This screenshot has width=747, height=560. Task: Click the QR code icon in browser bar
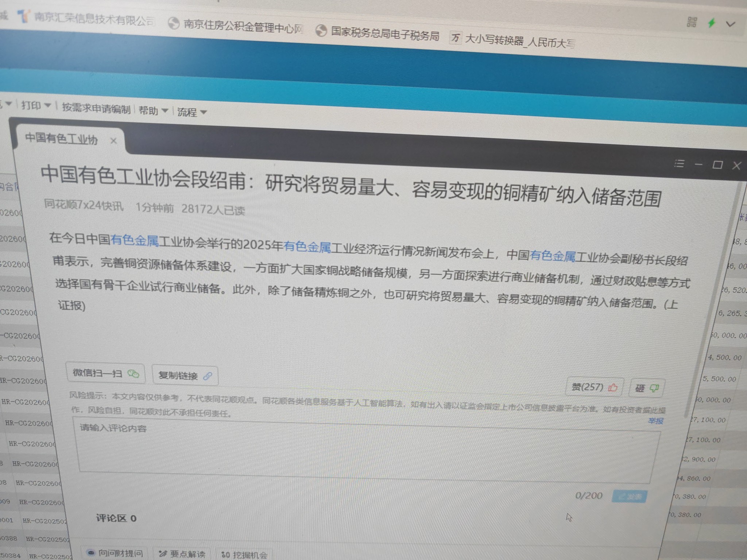pyautogui.click(x=692, y=22)
